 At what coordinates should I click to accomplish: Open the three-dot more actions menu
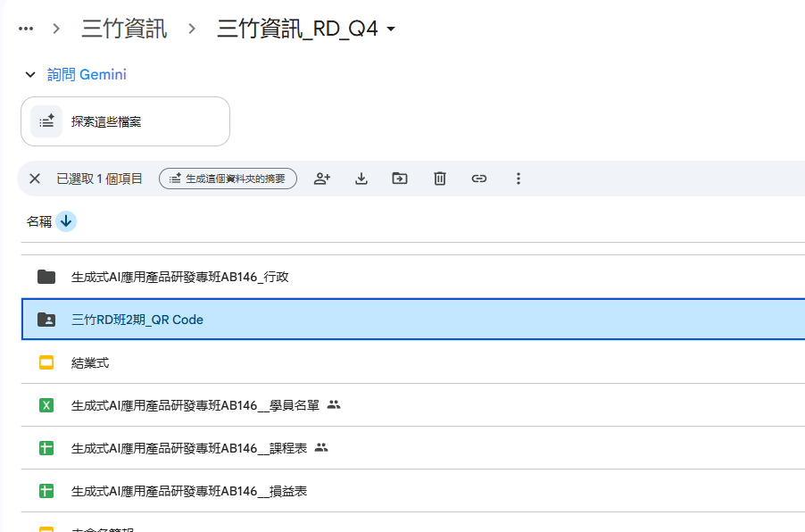tap(519, 179)
